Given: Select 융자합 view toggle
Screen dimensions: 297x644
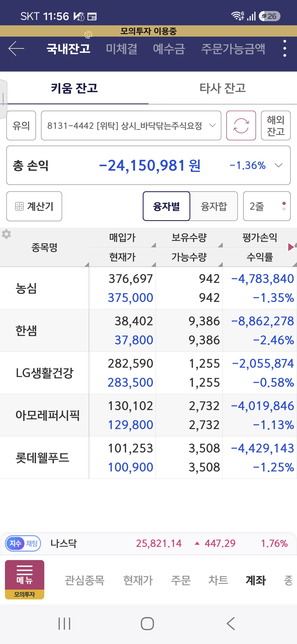Looking at the screenshot, I should tap(214, 206).
